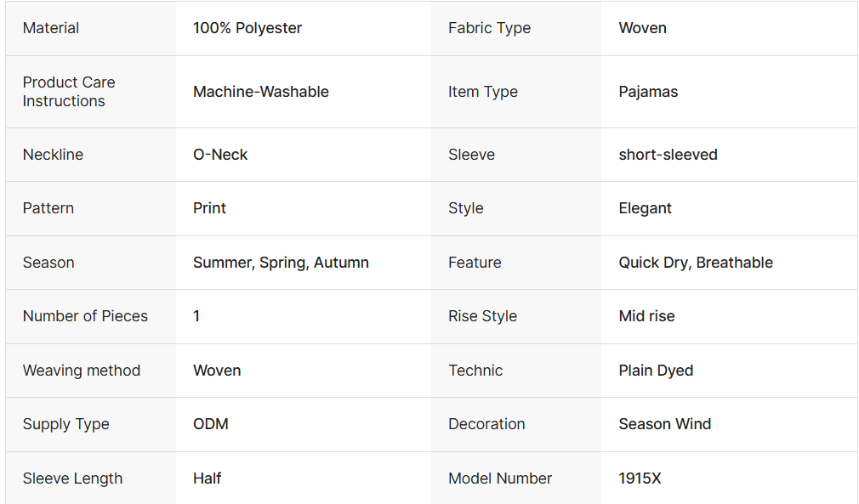The width and height of the screenshot is (859, 504).
Task: Click the Weaving method label
Action: pyautogui.click(x=82, y=371)
